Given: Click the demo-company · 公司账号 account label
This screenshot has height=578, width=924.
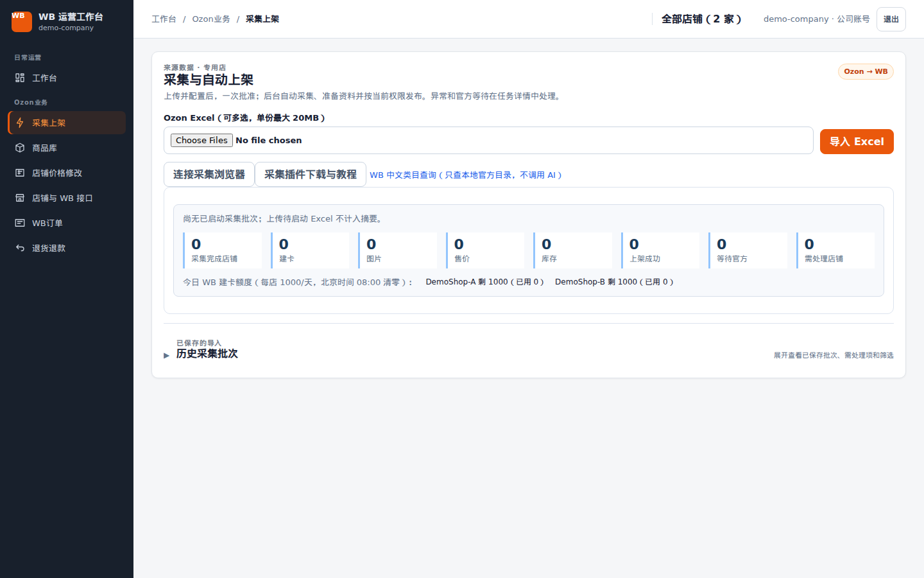Looking at the screenshot, I should tap(816, 19).
